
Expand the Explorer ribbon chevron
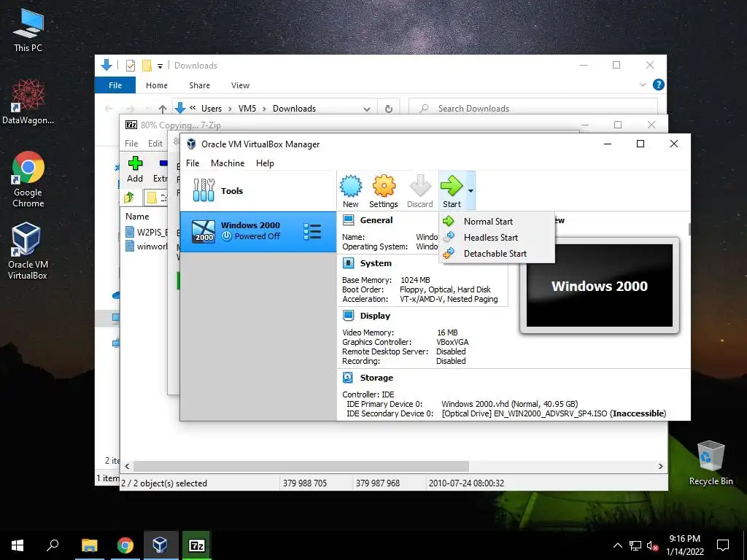(643, 85)
